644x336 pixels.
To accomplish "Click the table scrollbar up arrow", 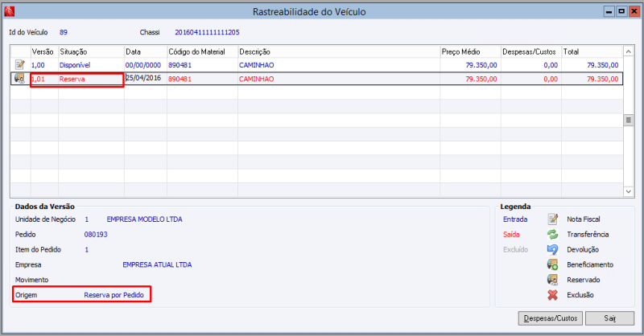I will coord(629,51).
